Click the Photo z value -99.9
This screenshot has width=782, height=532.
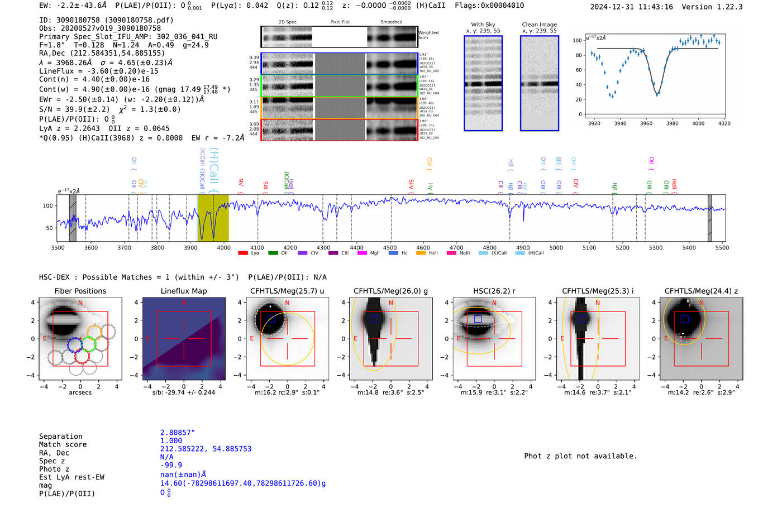(x=171, y=465)
